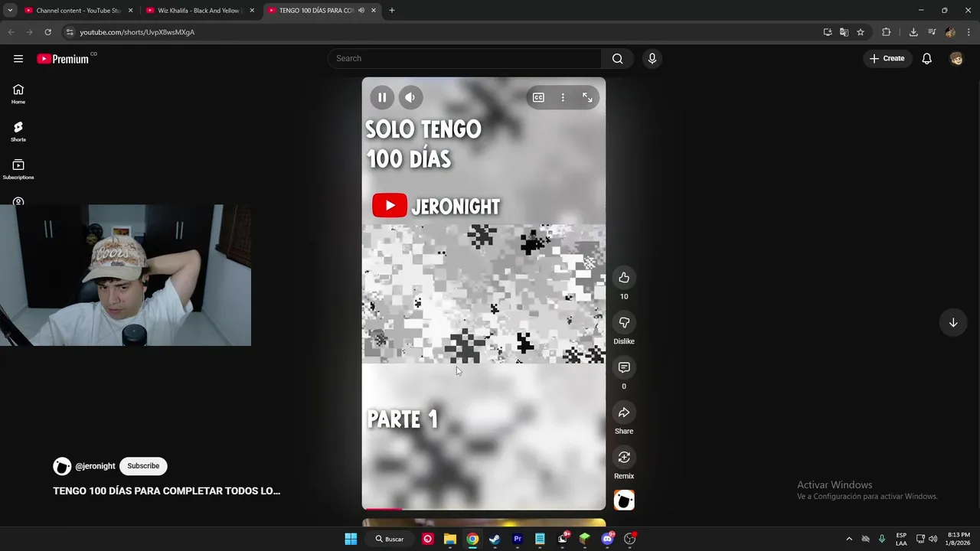Go to the next Short arrow
This screenshot has width=980, height=551.
(953, 322)
